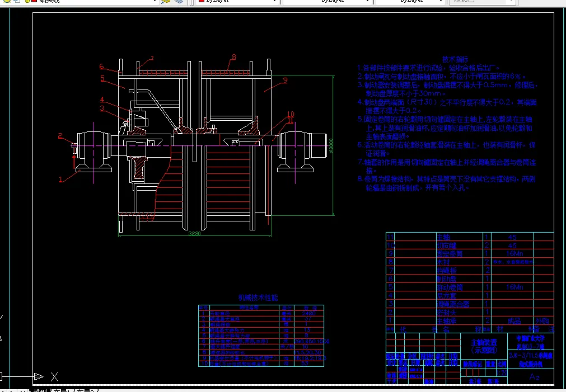The image size is (566, 392).
Task: Click the layer previous icon beside the layer dropdown
Action: (x=166, y=1)
